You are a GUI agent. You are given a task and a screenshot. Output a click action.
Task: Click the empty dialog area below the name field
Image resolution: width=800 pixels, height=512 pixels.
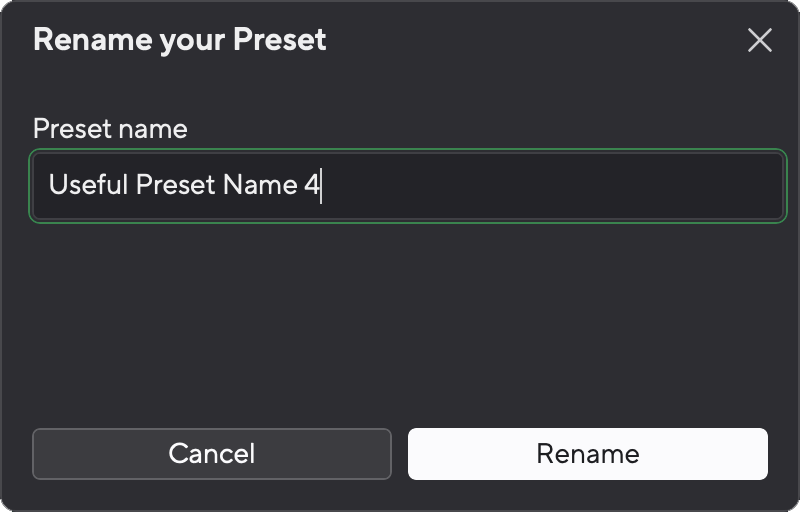[400, 320]
